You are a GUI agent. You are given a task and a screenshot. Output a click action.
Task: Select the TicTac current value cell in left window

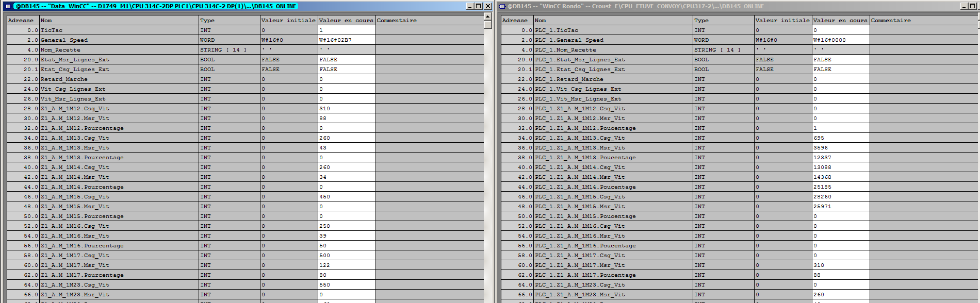click(346, 30)
